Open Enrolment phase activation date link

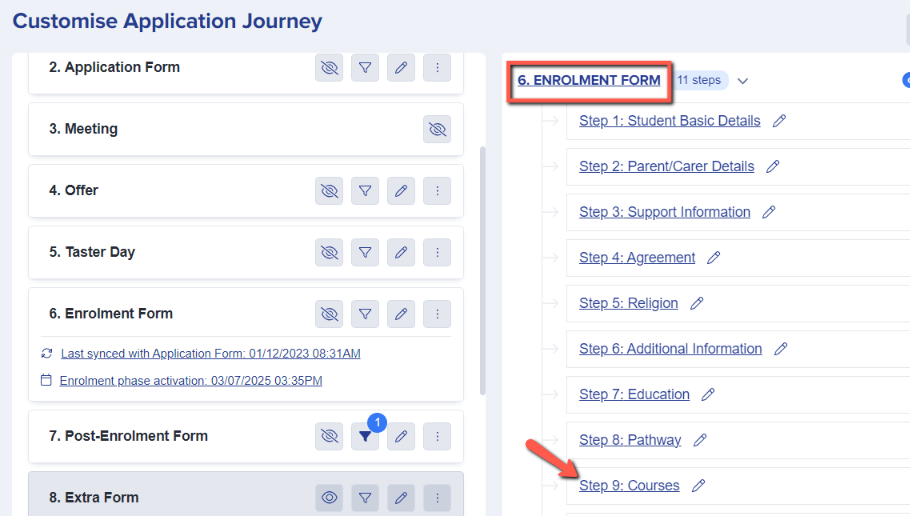pyautogui.click(x=191, y=381)
